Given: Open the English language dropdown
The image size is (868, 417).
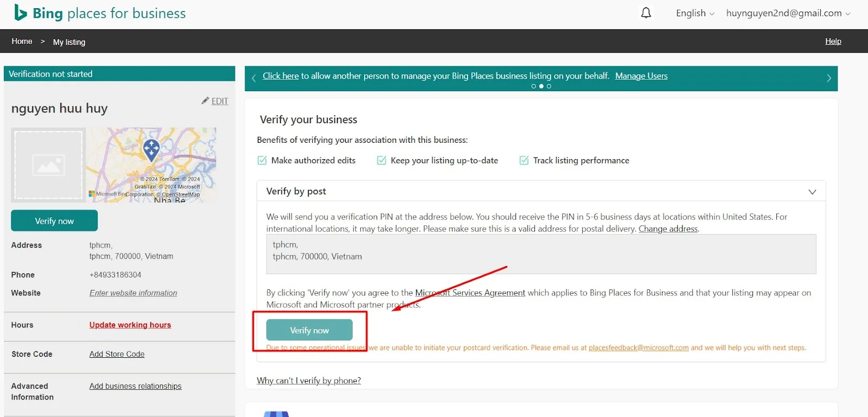Looking at the screenshot, I should click(695, 13).
